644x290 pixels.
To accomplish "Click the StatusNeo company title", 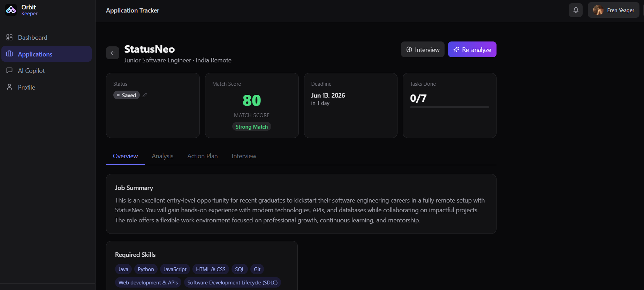I will click(150, 49).
